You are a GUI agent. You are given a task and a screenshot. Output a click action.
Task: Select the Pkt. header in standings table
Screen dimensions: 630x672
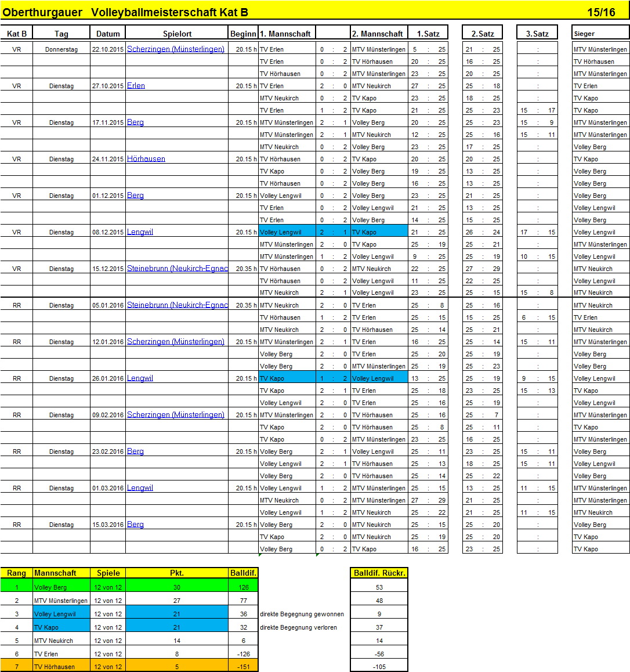(x=176, y=573)
